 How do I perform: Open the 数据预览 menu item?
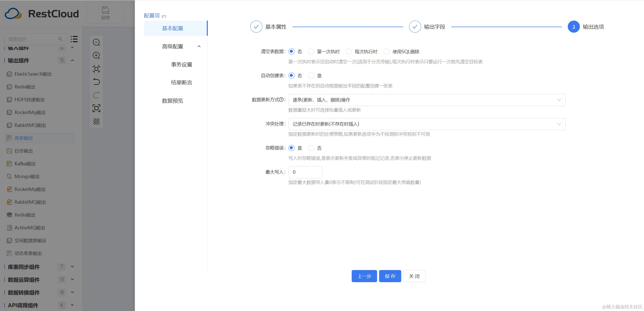pos(173,101)
